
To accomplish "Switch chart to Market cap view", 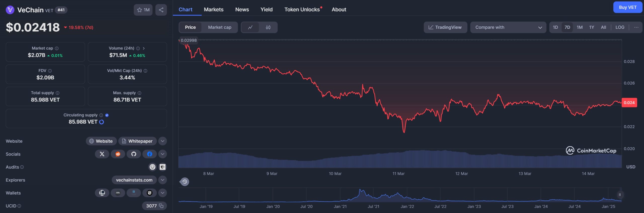I will tap(220, 27).
